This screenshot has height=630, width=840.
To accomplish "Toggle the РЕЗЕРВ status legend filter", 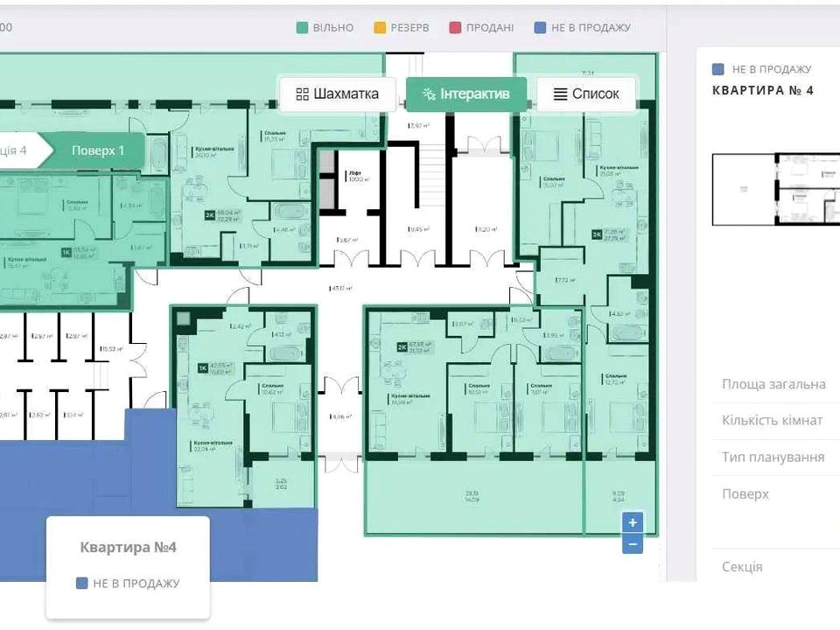I will (402, 27).
